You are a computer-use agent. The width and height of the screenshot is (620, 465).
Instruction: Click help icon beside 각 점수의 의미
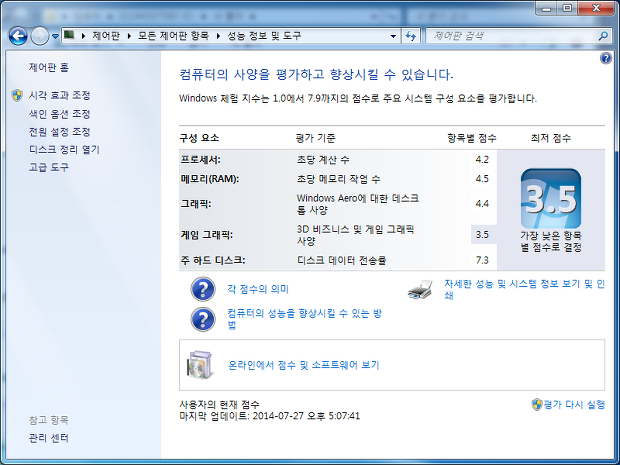[x=203, y=289]
